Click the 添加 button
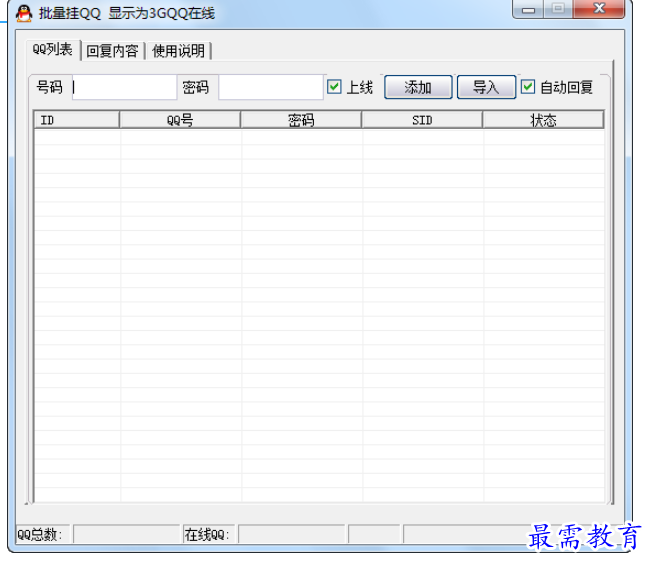650x568 pixels. 418,87
